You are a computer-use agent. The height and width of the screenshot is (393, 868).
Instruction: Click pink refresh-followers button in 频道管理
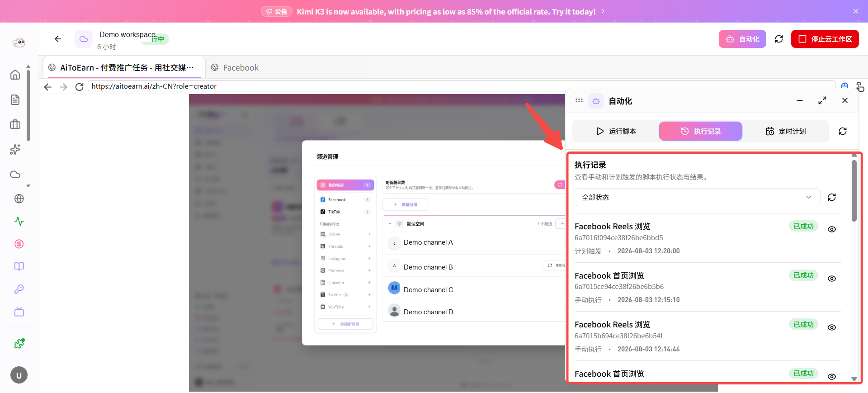tap(560, 185)
